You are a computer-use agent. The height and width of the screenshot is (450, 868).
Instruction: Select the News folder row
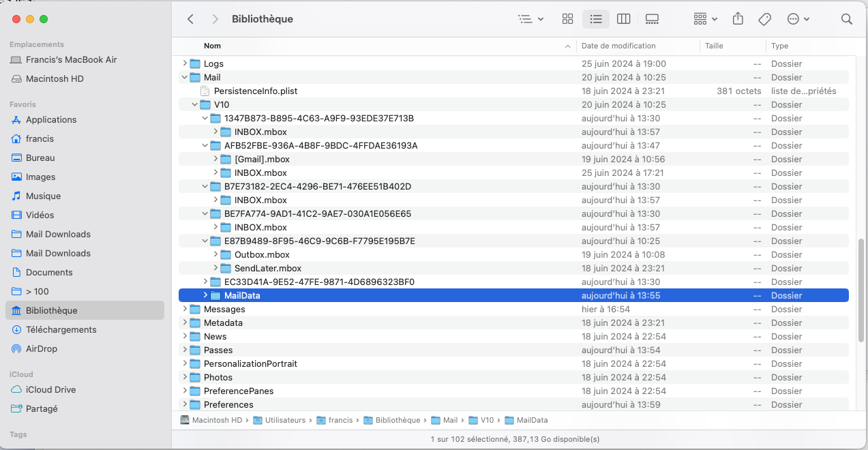[x=513, y=336]
